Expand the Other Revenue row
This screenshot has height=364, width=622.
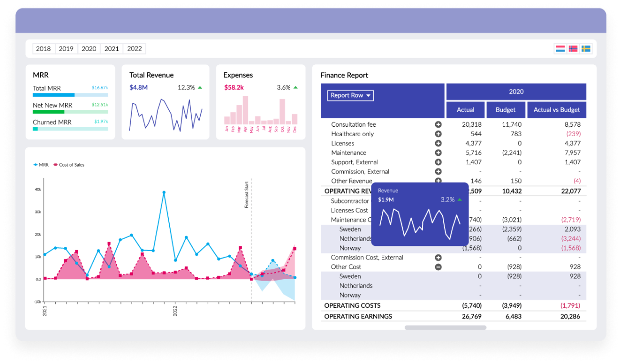(x=438, y=181)
